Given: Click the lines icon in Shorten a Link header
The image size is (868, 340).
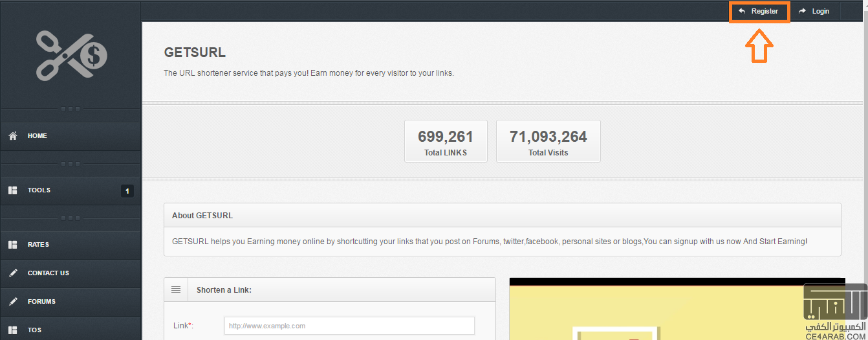Looking at the screenshot, I should tap(176, 289).
